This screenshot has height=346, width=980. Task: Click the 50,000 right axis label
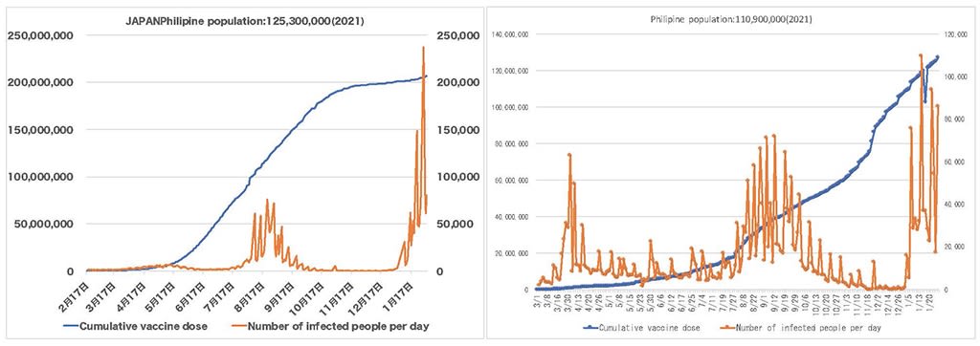(x=460, y=225)
